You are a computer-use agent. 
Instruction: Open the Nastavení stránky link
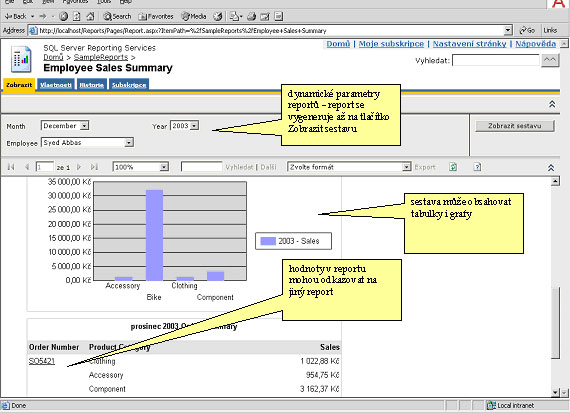[x=469, y=44]
